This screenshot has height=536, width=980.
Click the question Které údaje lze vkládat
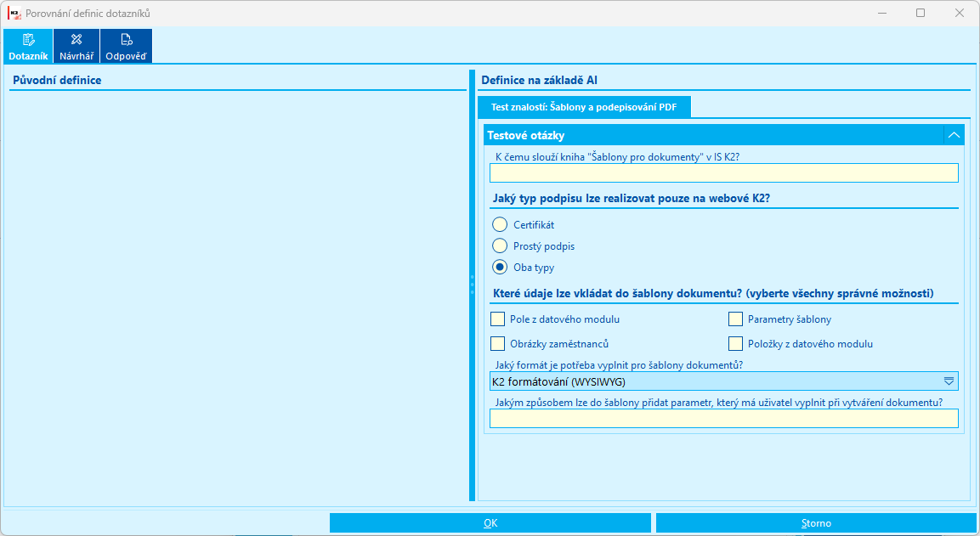(713, 294)
